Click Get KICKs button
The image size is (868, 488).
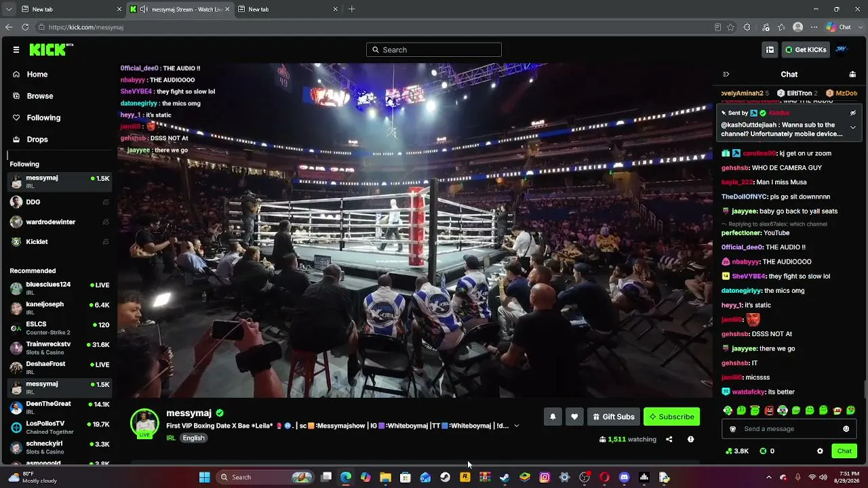click(805, 49)
